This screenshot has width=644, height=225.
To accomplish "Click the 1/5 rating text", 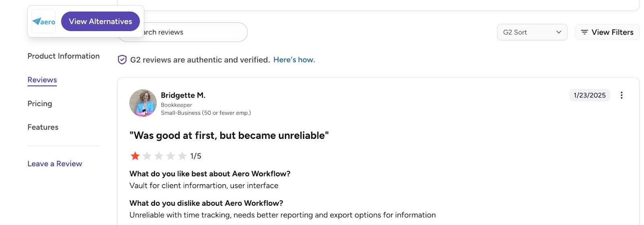I will tap(196, 156).
